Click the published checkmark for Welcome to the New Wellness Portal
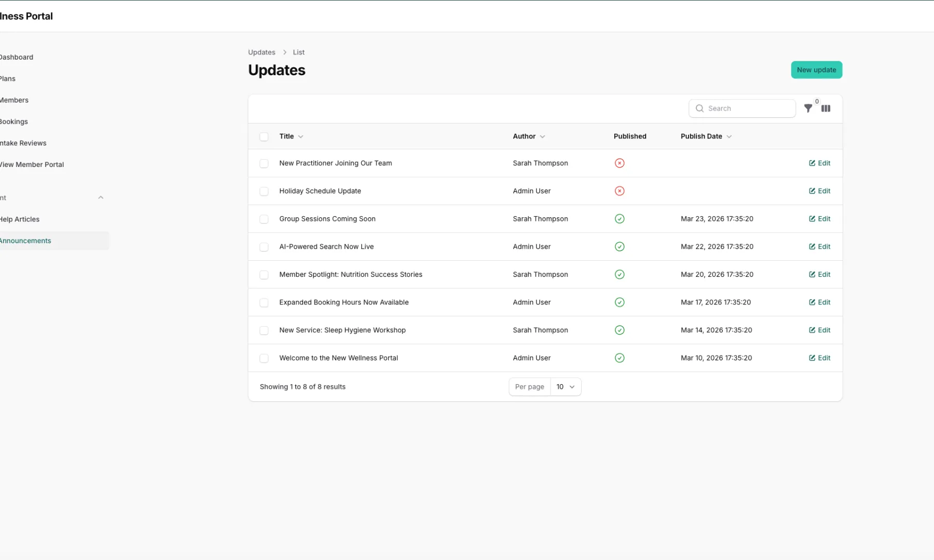Image resolution: width=934 pixels, height=560 pixels. pyautogui.click(x=619, y=358)
